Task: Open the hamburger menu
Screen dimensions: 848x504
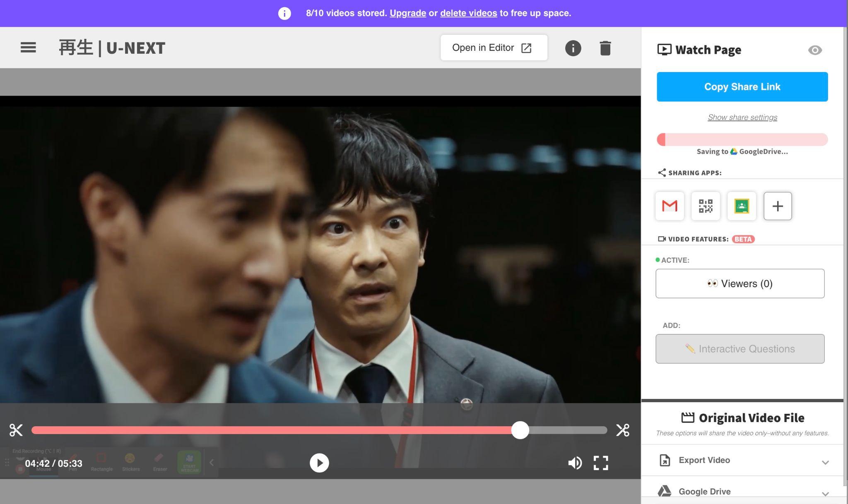Action: coord(28,48)
